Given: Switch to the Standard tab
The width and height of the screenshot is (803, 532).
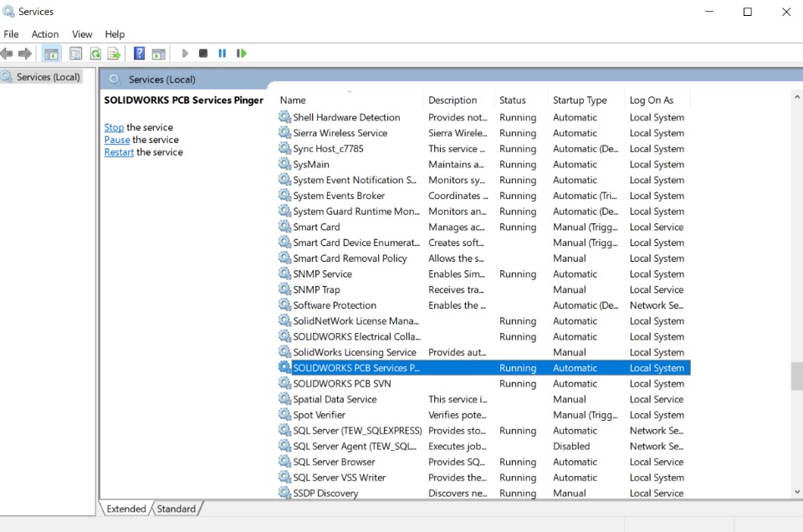Looking at the screenshot, I should tap(176, 509).
